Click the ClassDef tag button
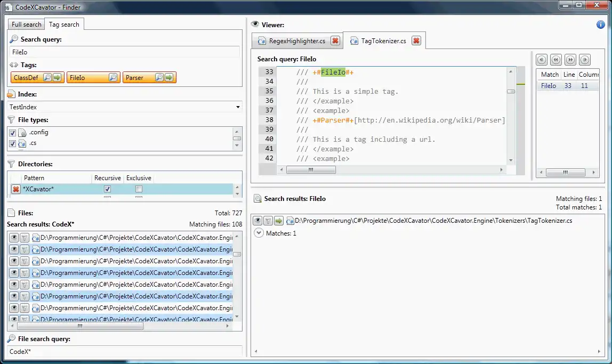 point(26,78)
